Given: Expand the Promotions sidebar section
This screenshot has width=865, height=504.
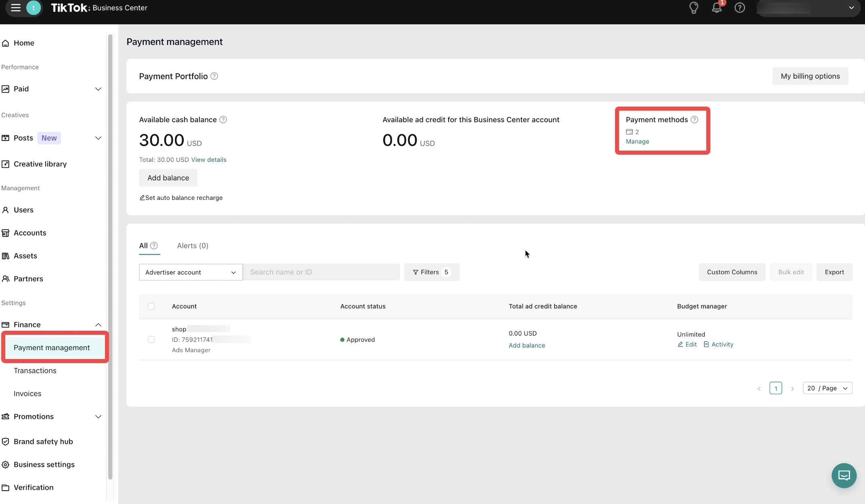Looking at the screenshot, I should click(98, 416).
